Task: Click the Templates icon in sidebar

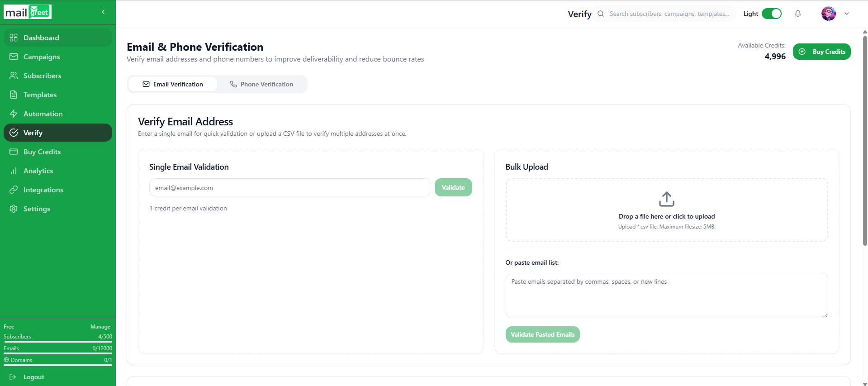Action: click(x=14, y=95)
